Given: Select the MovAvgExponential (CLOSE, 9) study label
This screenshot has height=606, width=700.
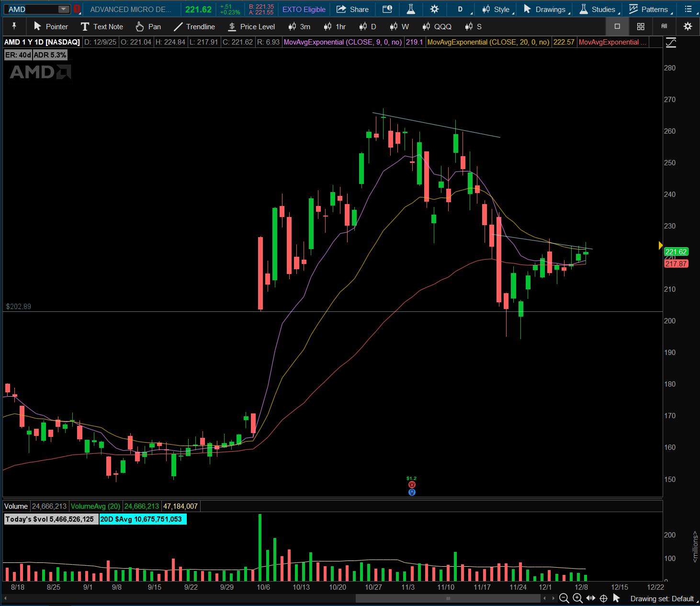Looking at the screenshot, I should click(342, 42).
